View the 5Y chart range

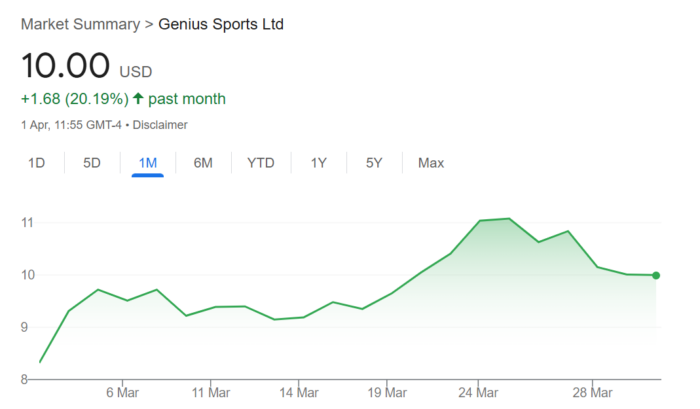tap(374, 163)
